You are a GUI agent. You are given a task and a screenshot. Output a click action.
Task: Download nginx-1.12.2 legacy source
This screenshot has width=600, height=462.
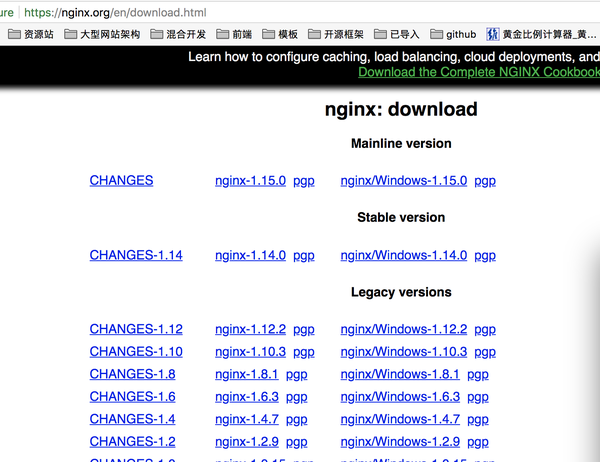[x=250, y=329]
